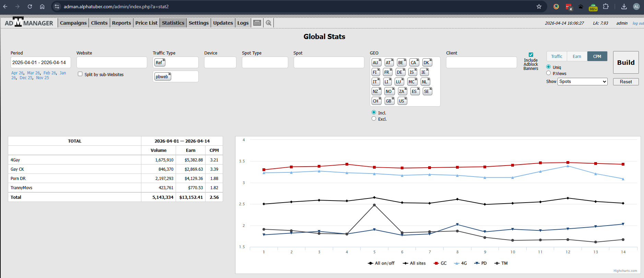644x278 pixels.
Task: Select the Nov 25 period shortcut
Action: (x=43, y=77)
